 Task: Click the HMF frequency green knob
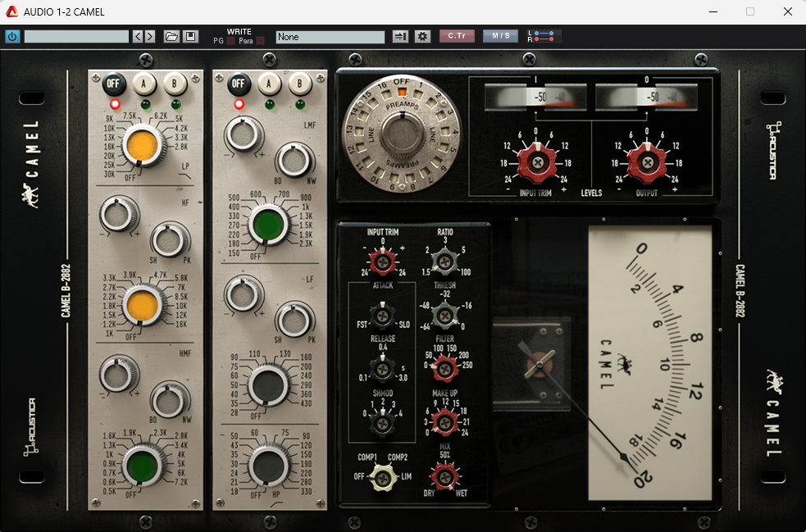(143, 465)
